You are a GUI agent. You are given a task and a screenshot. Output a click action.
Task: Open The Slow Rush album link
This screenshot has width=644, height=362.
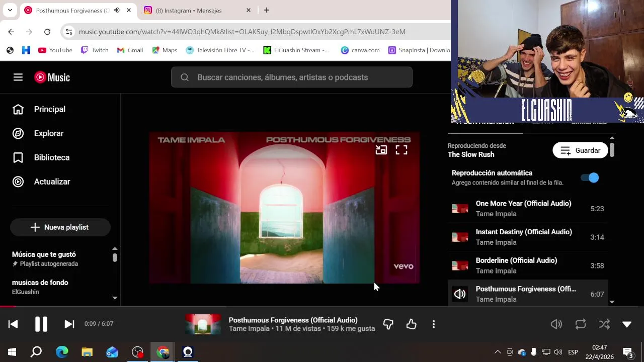click(471, 154)
